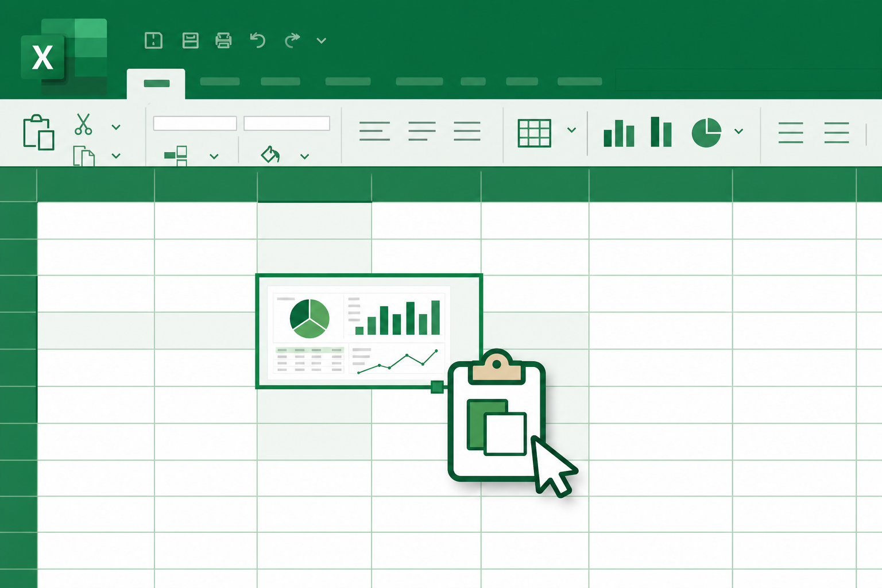The height and width of the screenshot is (588, 882).
Task: Click the large Paste clipboard icon in the ribbon
Action: pyautogui.click(x=38, y=133)
